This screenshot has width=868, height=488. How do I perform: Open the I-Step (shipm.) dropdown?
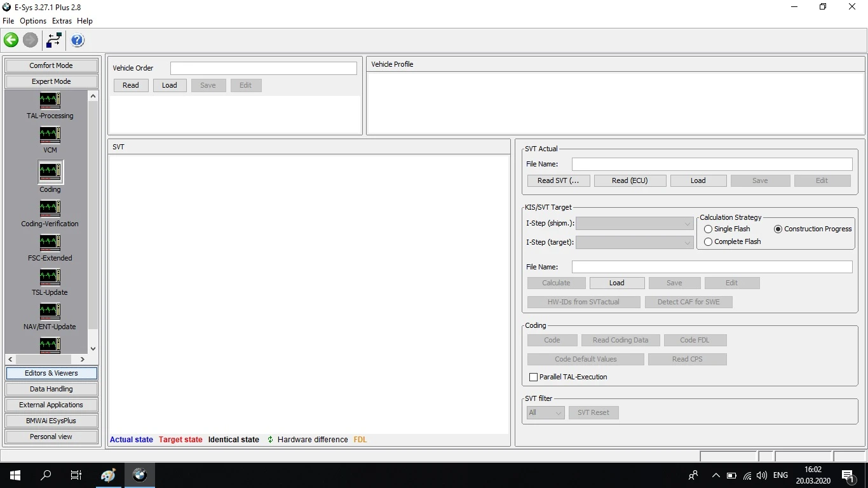(x=634, y=223)
